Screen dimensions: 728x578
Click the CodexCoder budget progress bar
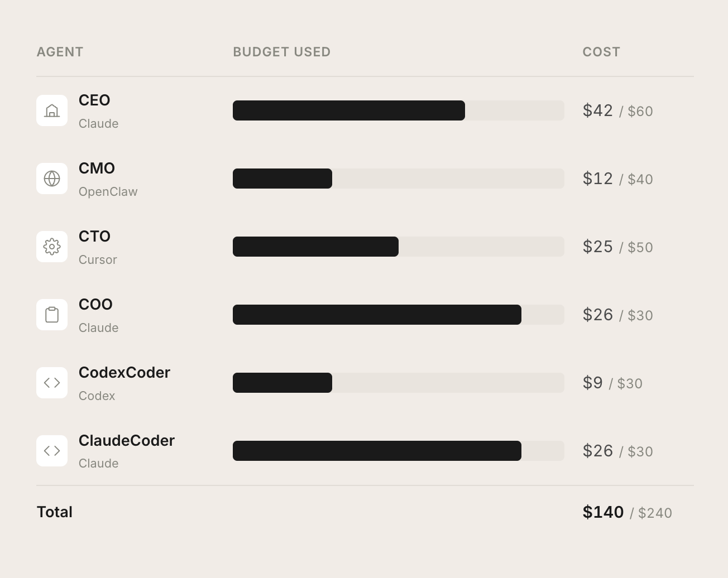click(398, 383)
